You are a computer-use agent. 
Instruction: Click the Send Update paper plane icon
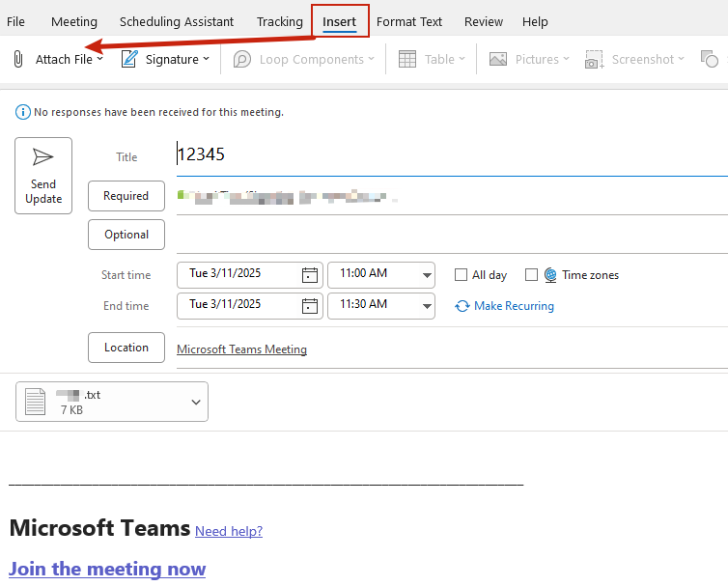[x=43, y=157]
